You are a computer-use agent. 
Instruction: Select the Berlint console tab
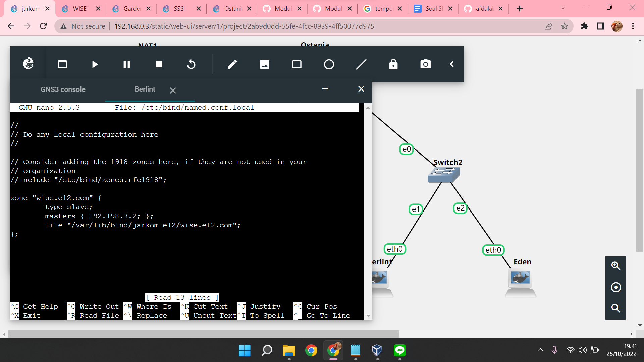[x=145, y=89]
